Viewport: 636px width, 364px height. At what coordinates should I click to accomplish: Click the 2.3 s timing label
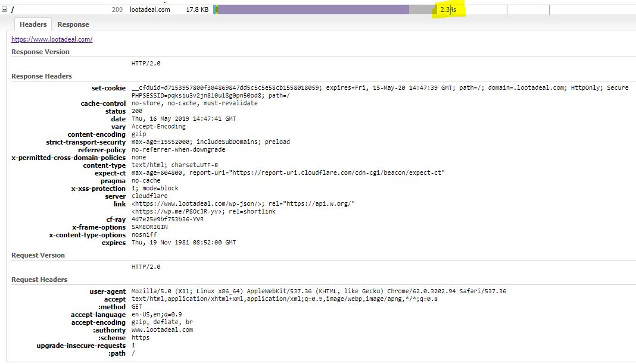pyautogui.click(x=448, y=10)
